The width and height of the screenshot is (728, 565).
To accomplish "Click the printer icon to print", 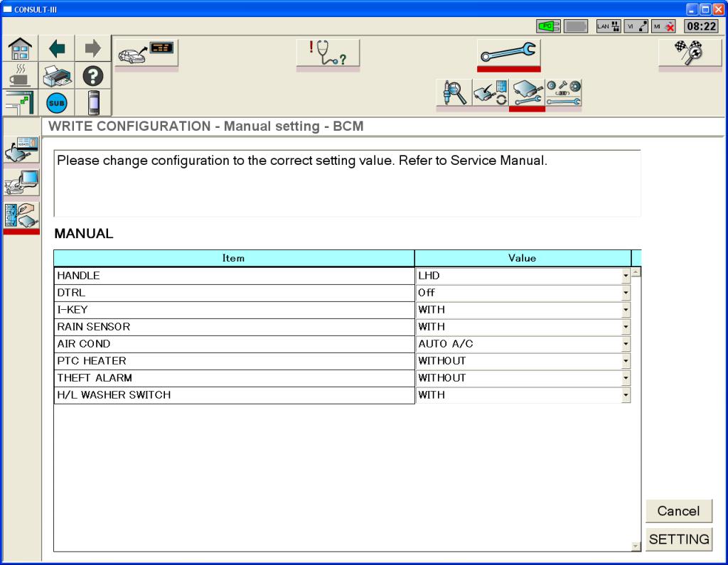I will click(56, 75).
